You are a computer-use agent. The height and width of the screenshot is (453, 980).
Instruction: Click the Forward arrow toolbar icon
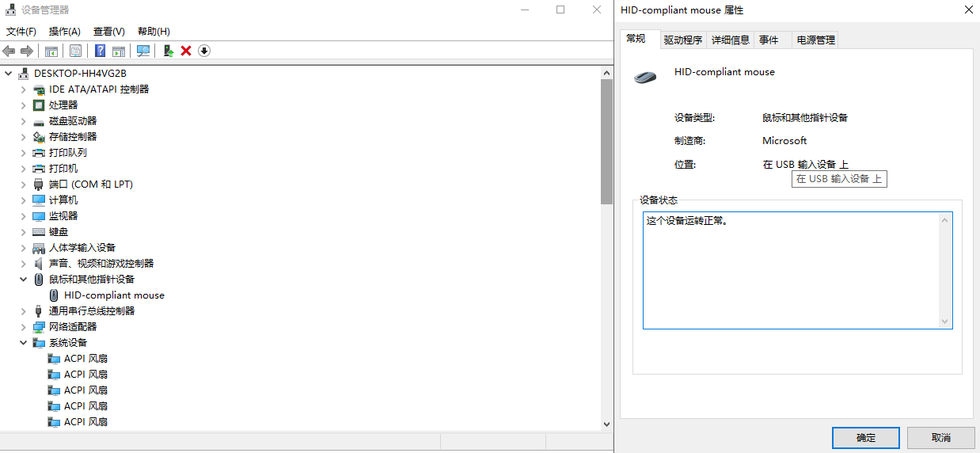pos(27,51)
